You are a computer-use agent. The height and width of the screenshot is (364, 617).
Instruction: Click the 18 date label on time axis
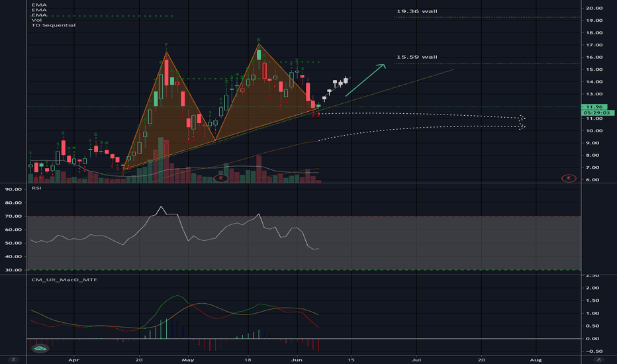[248, 359]
